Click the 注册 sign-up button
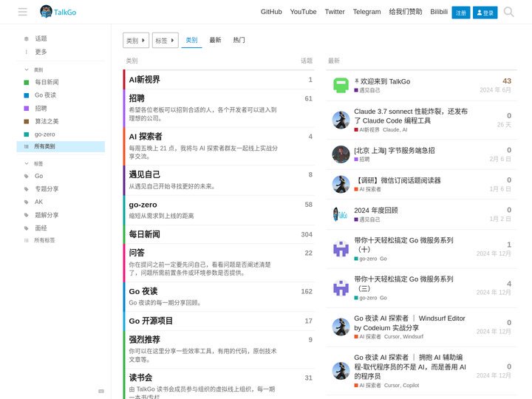The image size is (532, 399). [x=461, y=13]
